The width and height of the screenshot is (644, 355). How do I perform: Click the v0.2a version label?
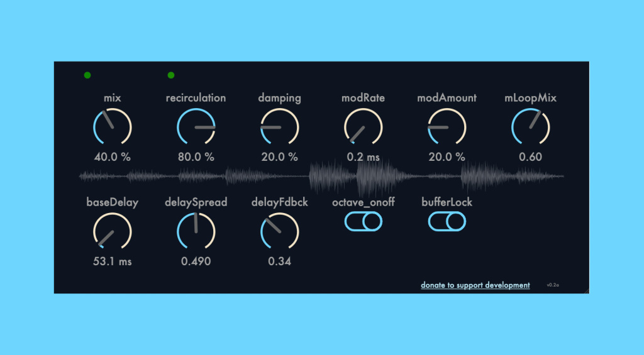[553, 285]
